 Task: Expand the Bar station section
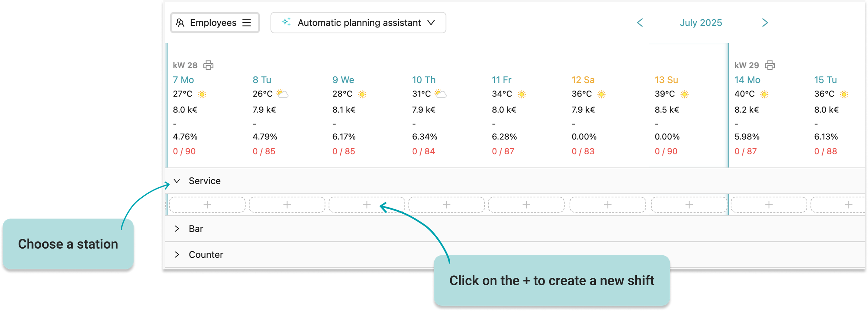(x=177, y=229)
